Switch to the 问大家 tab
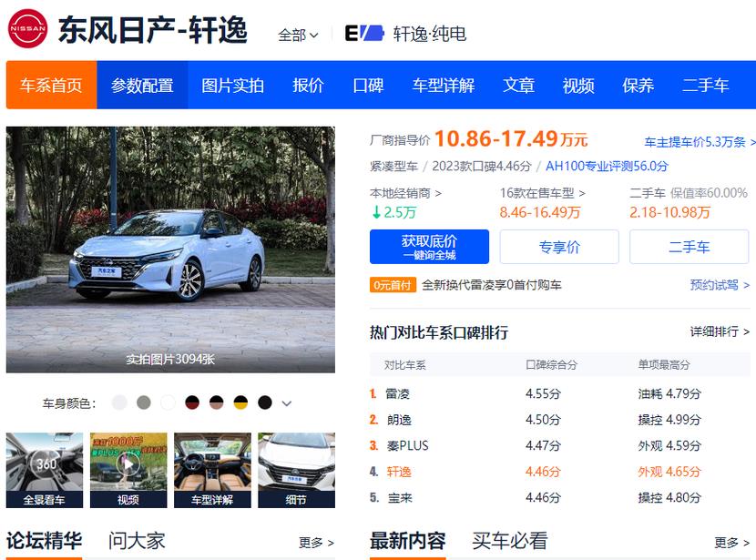Screen dimensions: 756x560 137,541
